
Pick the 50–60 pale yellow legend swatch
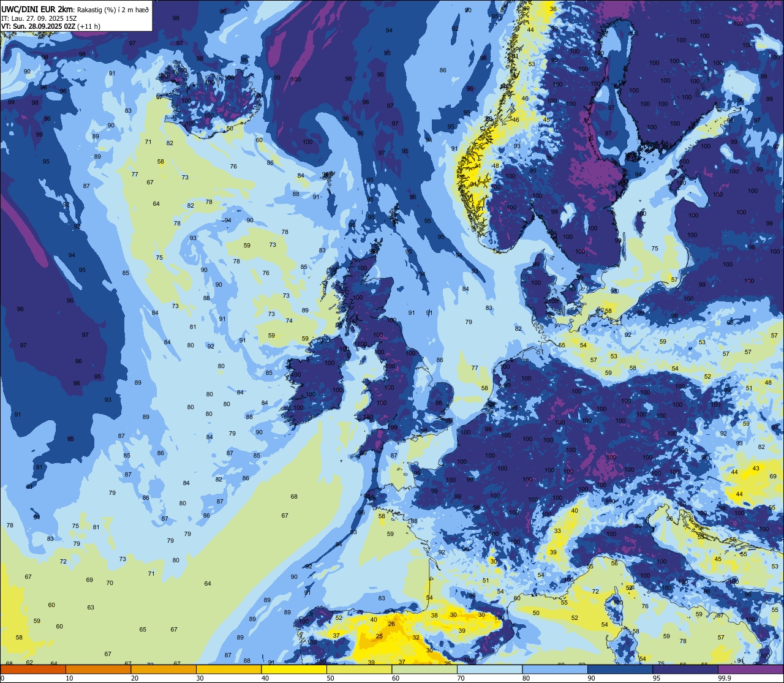359,669
